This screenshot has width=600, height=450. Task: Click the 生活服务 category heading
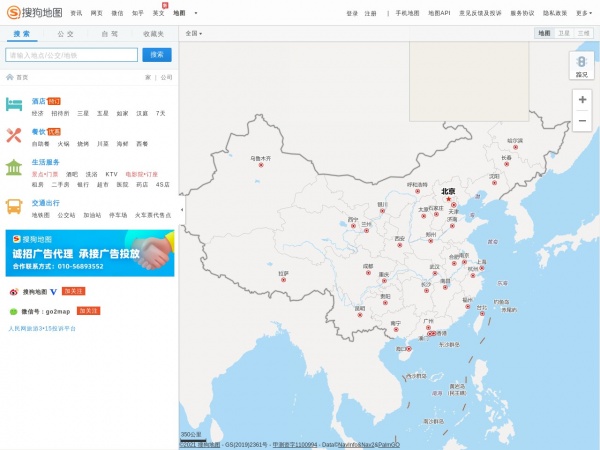pyautogui.click(x=46, y=162)
